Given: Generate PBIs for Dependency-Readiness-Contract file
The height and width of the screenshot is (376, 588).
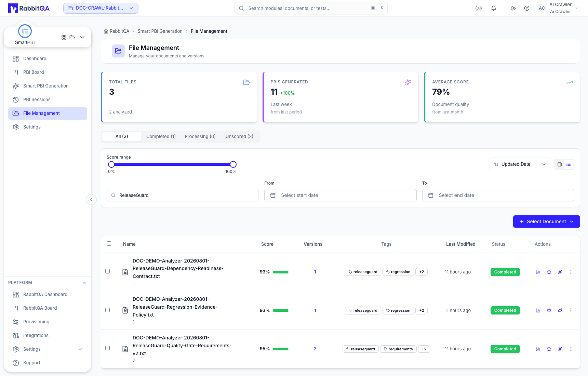Looking at the screenshot, I should click(x=560, y=272).
